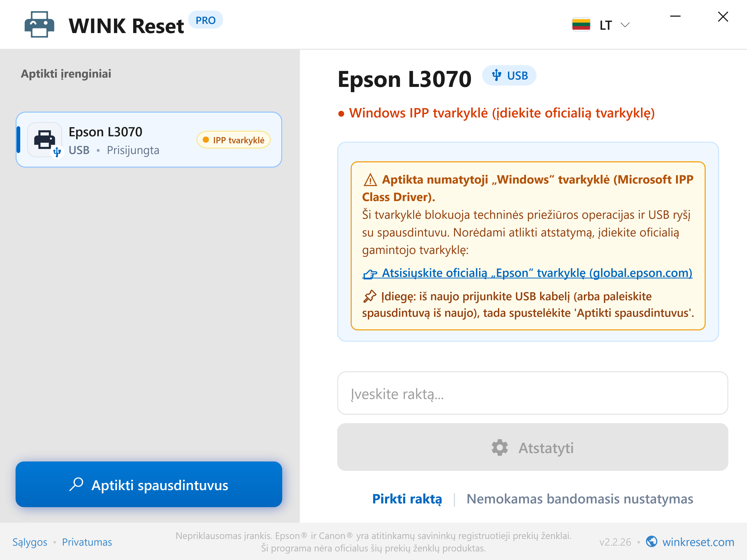Screen dimensions: 747x560
Task: Click the warning triangle icon in driver notice
Action: point(370,180)
